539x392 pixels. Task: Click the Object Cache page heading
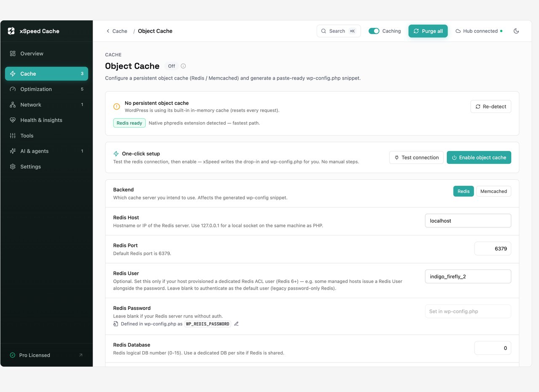click(x=132, y=66)
